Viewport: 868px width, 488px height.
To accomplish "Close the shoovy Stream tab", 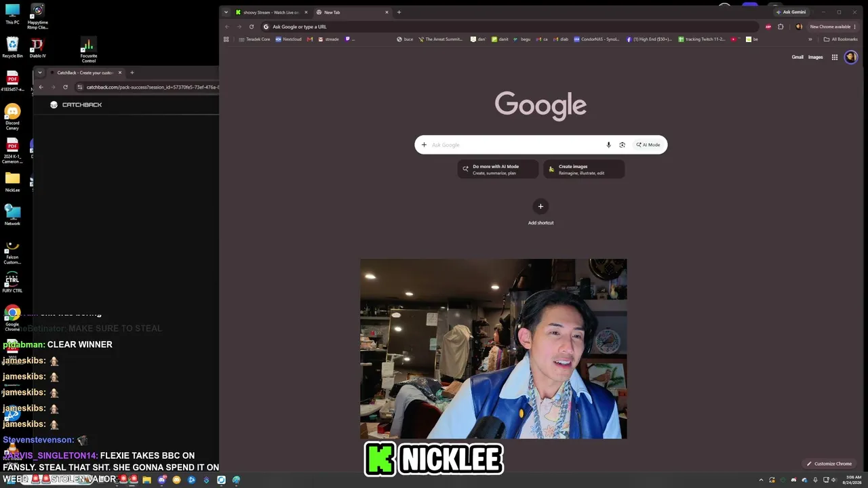I will click(306, 12).
